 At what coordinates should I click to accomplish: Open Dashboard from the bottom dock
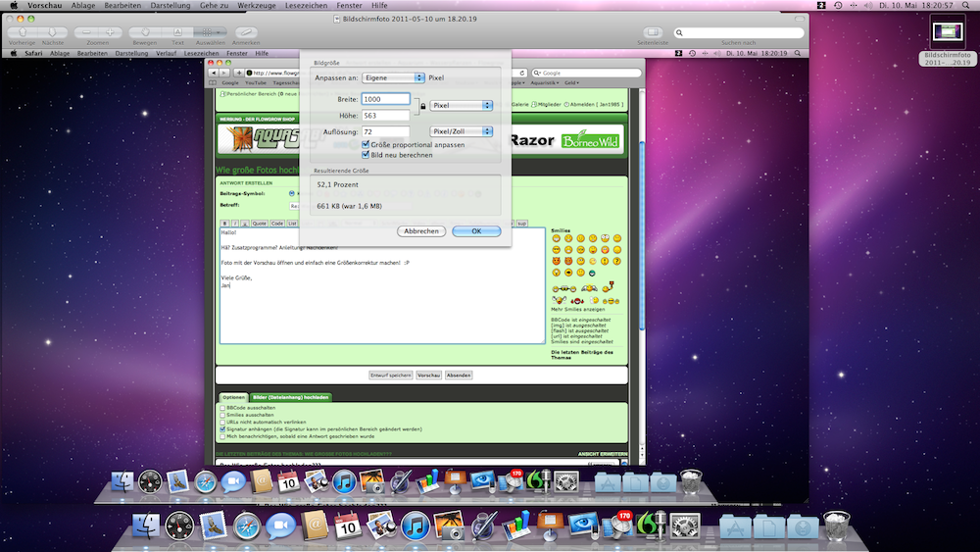coord(179,526)
